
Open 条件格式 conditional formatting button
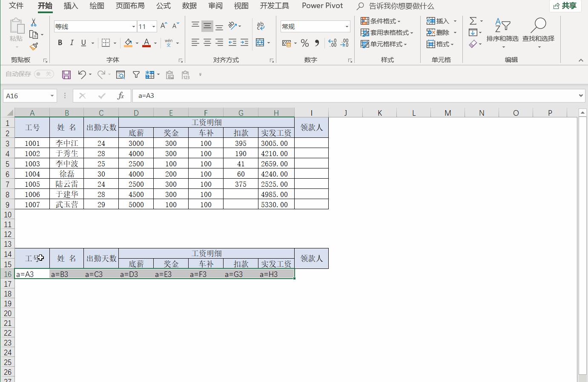(380, 21)
